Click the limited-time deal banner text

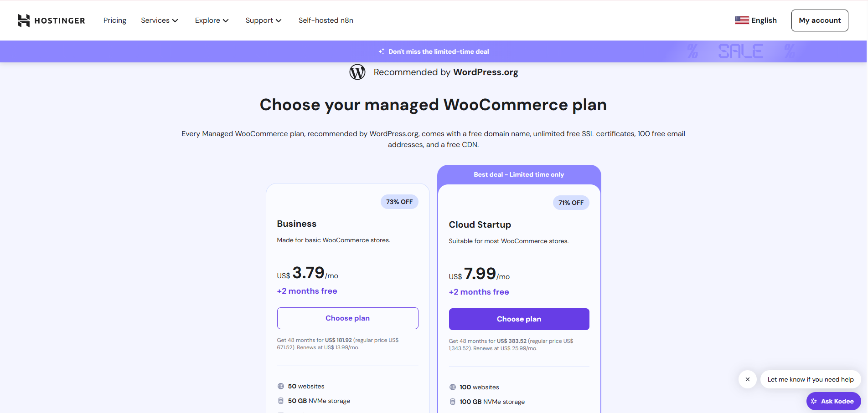439,51
